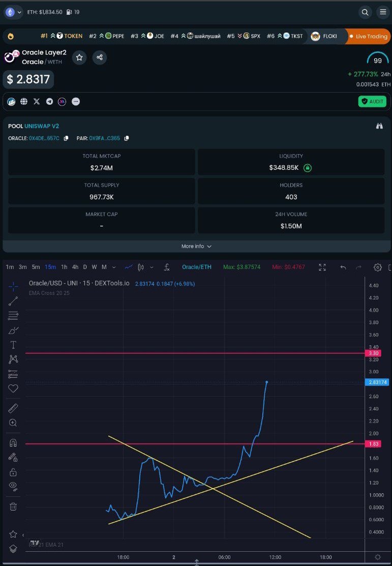Select the Fibonacci retracement tool
Image resolution: width=392 pixels, height=566 pixels.
coord(13,316)
